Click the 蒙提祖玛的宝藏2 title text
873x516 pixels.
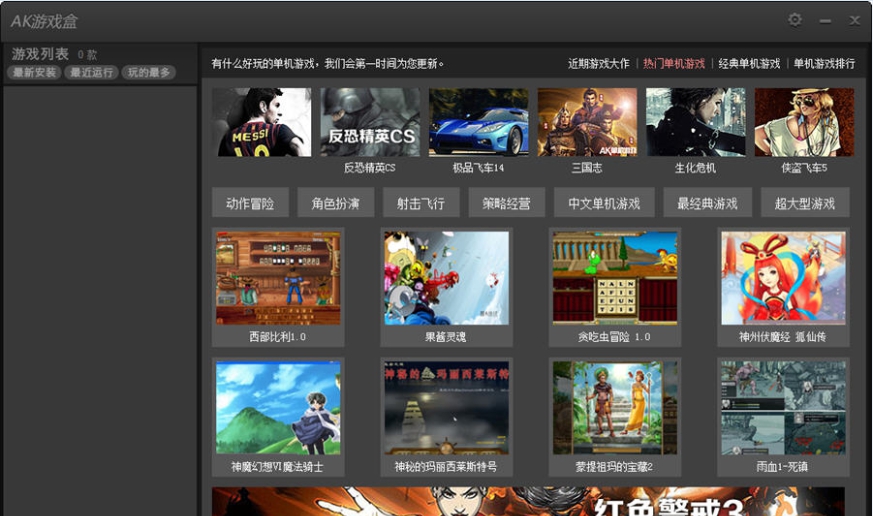click(x=614, y=466)
